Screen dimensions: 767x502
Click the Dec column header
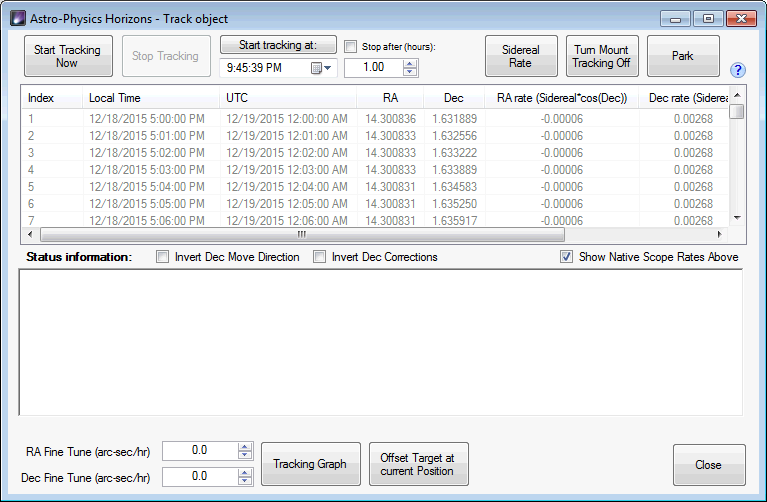point(454,98)
